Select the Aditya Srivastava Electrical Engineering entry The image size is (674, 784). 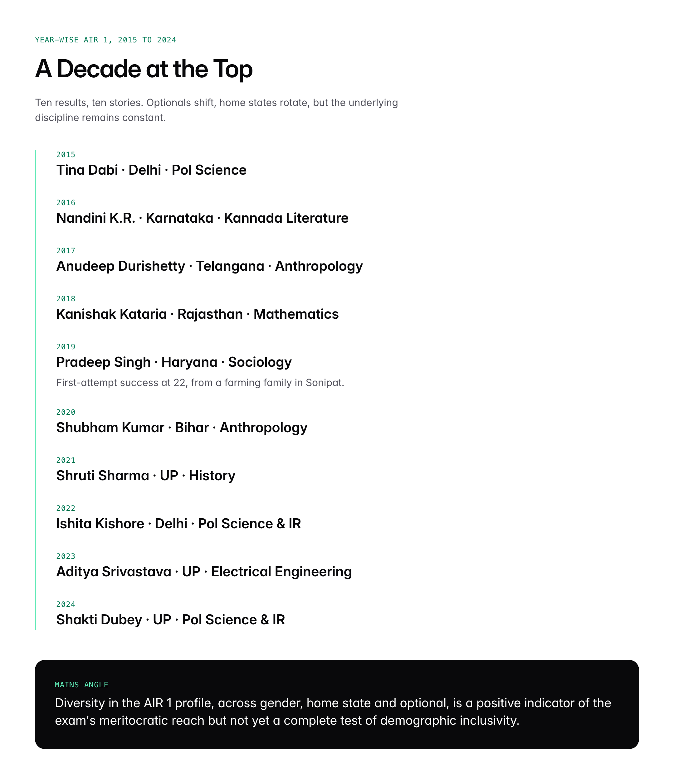[204, 572]
